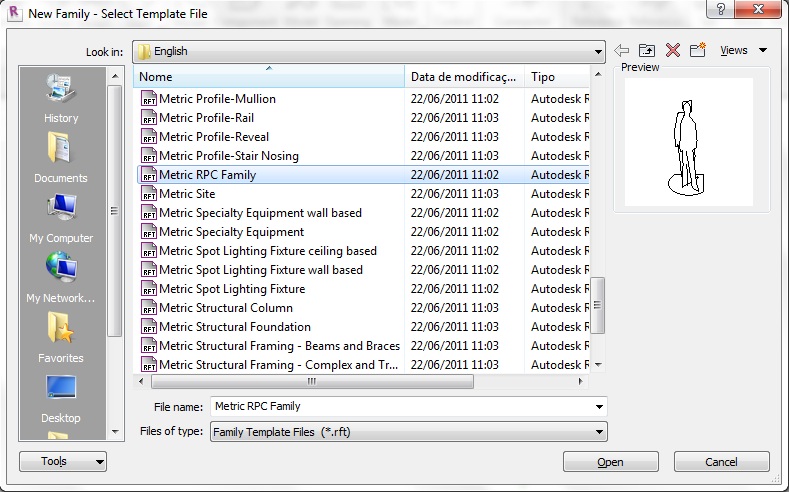Click the RFT icon beside Metric Structural Foundation

[148, 327]
